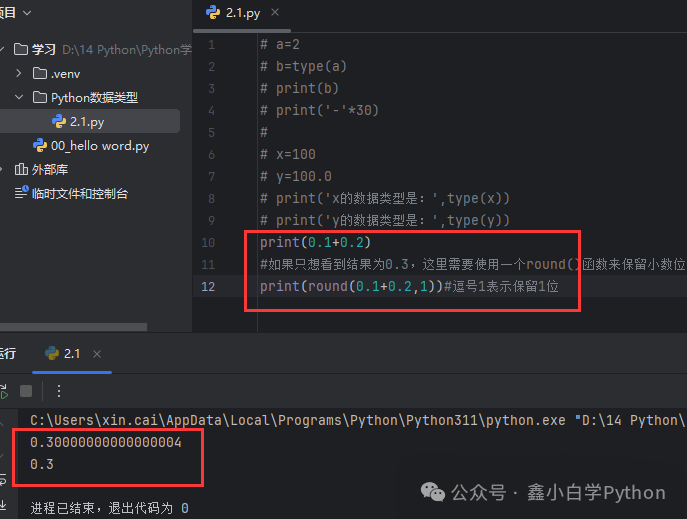Click comment line '# x=100'
The image size is (687, 519).
tap(288, 154)
